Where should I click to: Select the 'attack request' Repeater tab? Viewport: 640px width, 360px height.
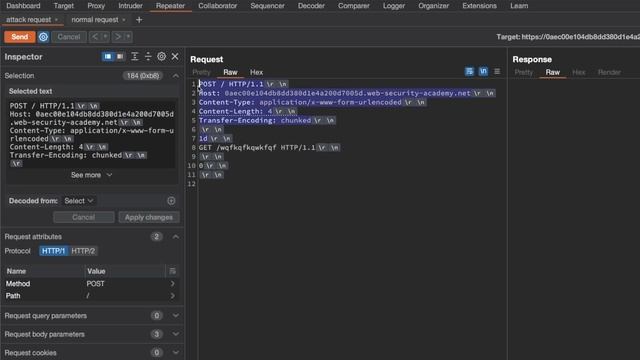28,20
